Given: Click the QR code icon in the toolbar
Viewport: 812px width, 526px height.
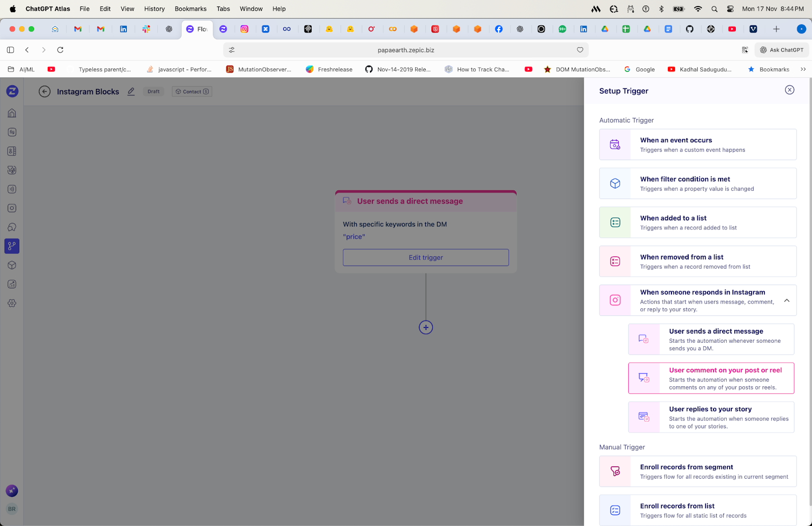Looking at the screenshot, I should pos(745,50).
